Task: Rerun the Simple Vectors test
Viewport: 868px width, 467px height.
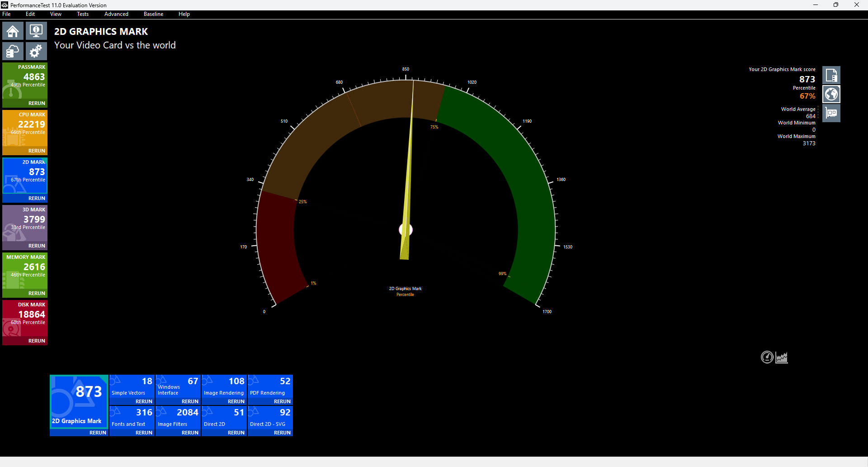Action: click(144, 401)
